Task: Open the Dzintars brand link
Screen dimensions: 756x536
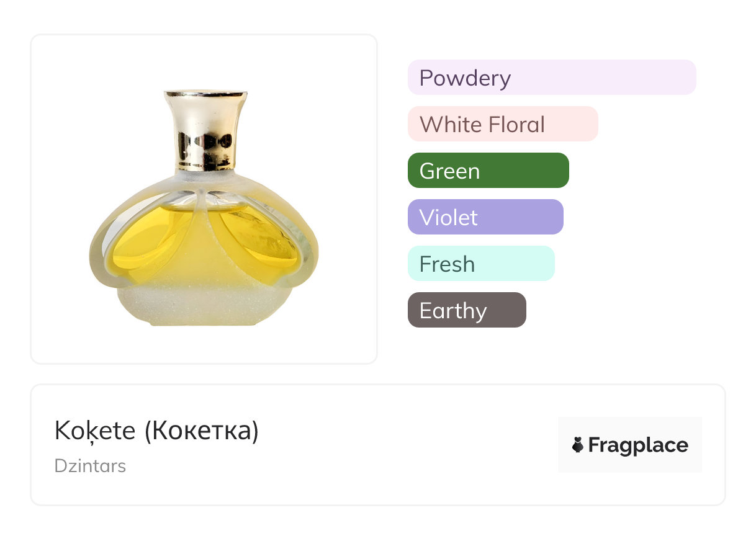Action: coord(90,465)
